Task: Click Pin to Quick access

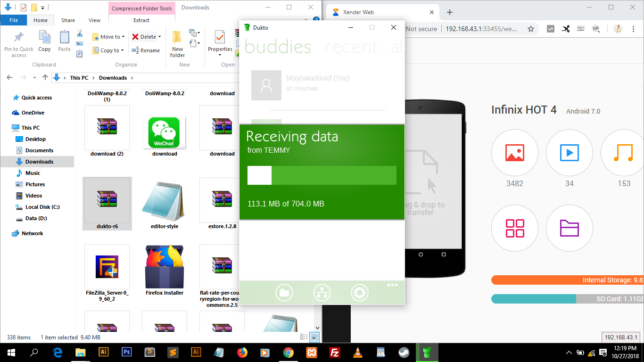Action: [19, 44]
